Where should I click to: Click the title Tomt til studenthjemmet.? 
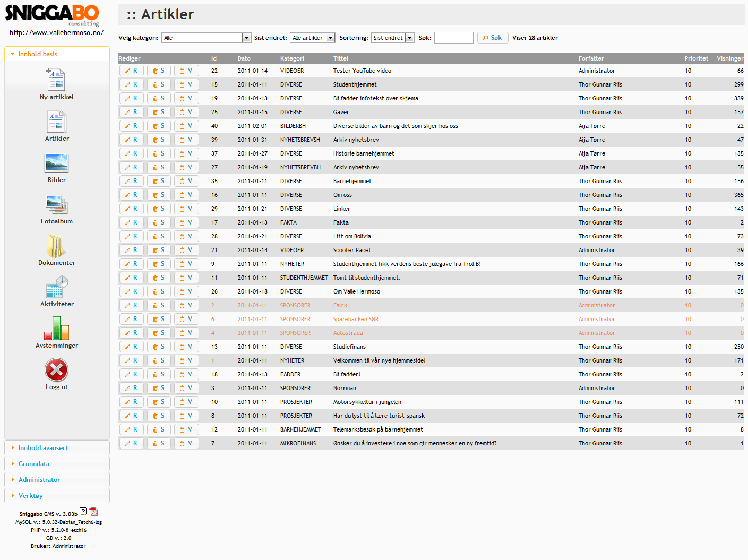click(367, 278)
